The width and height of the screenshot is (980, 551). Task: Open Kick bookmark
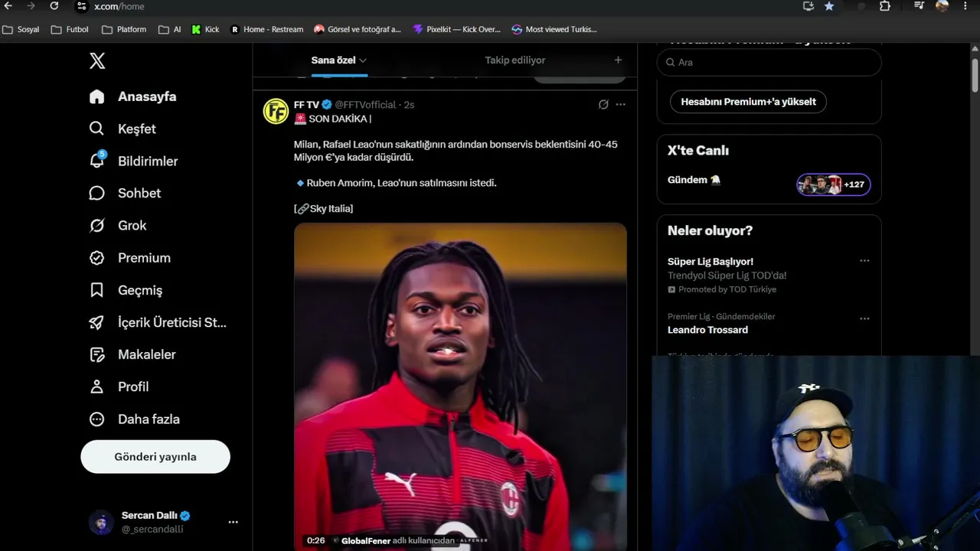coord(205,29)
